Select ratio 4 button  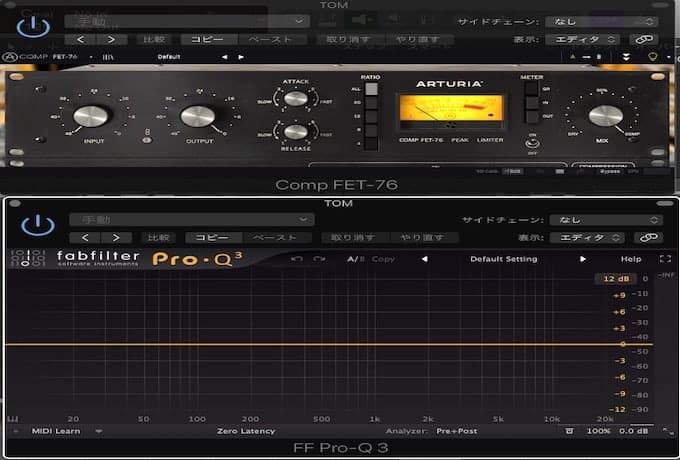(371, 144)
